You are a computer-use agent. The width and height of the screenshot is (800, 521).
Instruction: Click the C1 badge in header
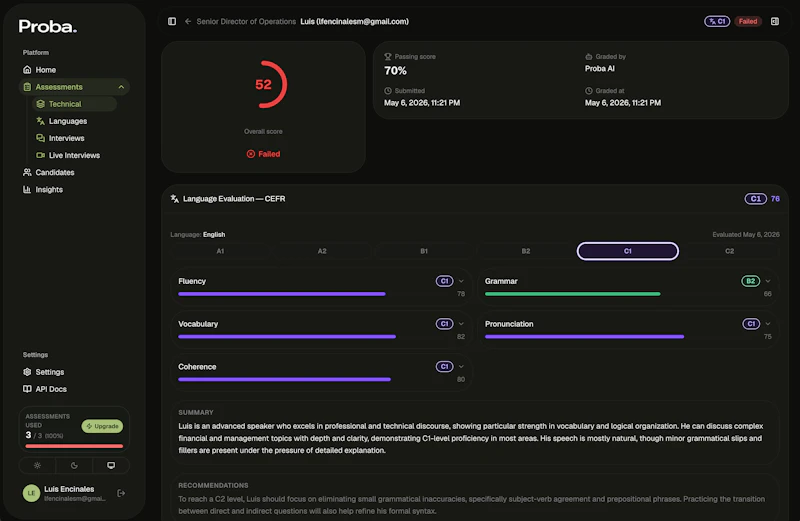(x=717, y=21)
